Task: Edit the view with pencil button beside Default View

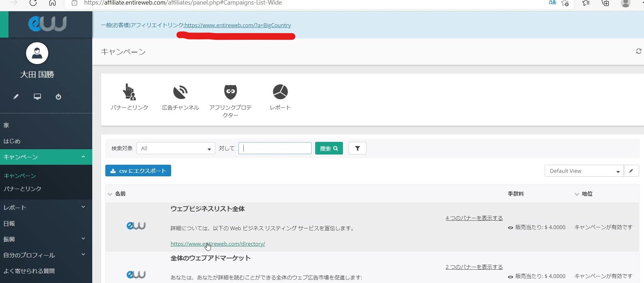Action: (631, 171)
